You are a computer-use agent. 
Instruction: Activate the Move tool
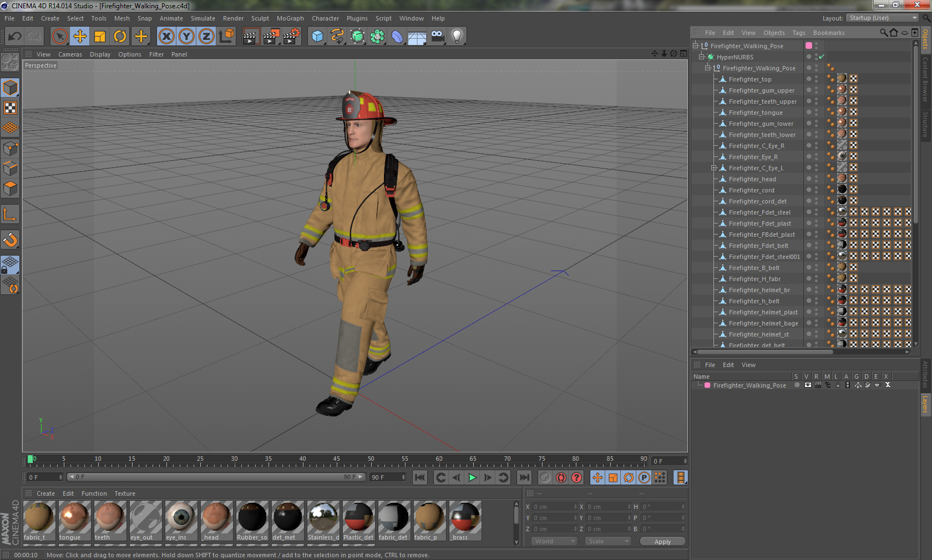click(x=80, y=37)
